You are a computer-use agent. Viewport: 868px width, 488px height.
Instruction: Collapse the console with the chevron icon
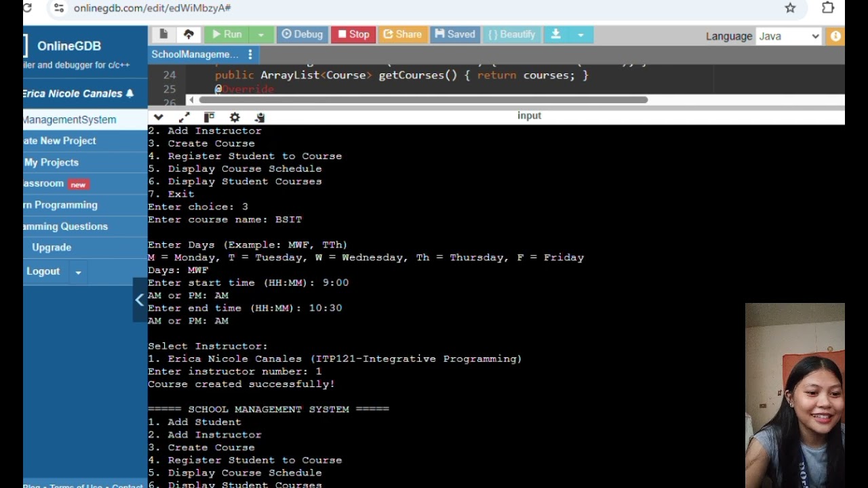[159, 117]
